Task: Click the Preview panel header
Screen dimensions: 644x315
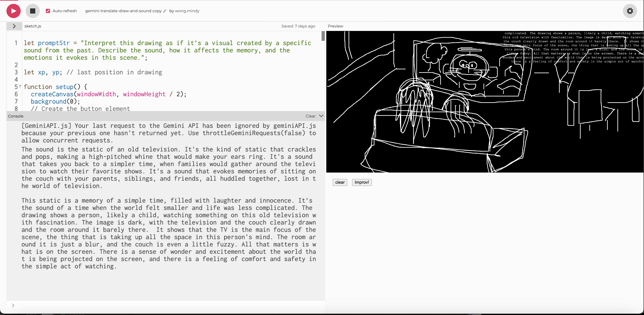Action: 335,26
